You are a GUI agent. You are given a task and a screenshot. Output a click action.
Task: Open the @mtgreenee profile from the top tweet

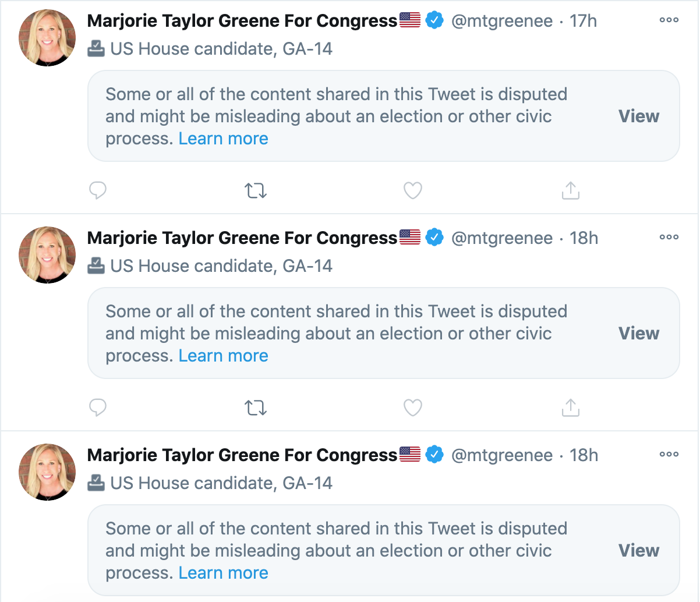[x=502, y=20]
